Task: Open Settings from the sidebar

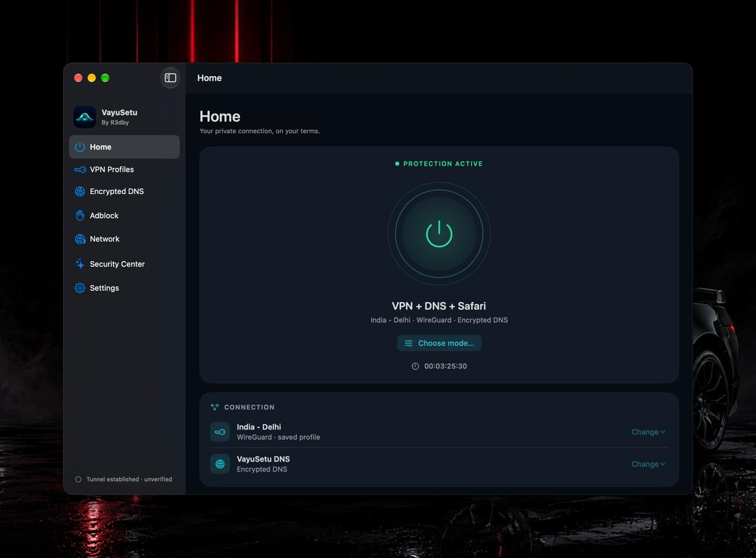Action: (124, 288)
